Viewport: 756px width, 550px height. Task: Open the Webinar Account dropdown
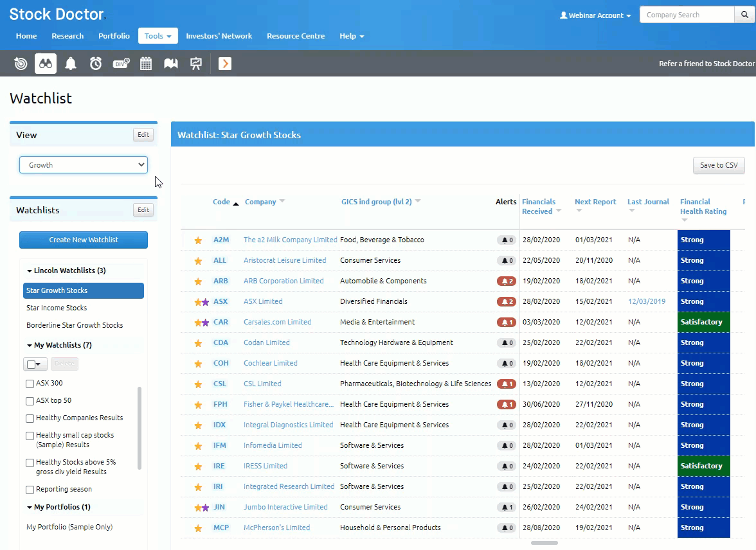(x=595, y=15)
